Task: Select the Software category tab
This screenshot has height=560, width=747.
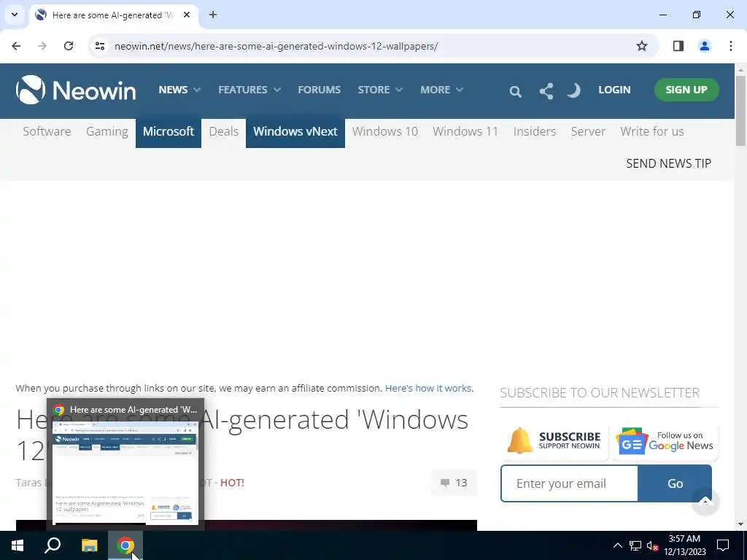Action: (x=47, y=131)
